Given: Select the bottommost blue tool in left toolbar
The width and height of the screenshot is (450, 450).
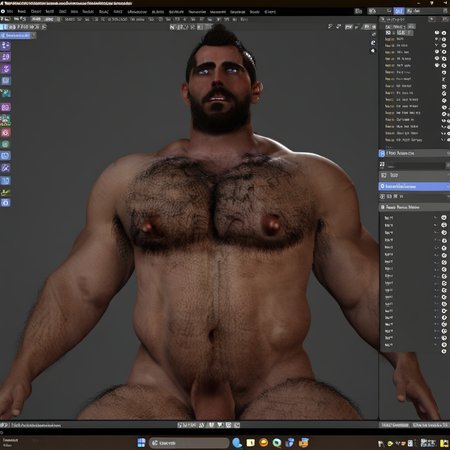Looking at the screenshot, I should tap(5, 203).
